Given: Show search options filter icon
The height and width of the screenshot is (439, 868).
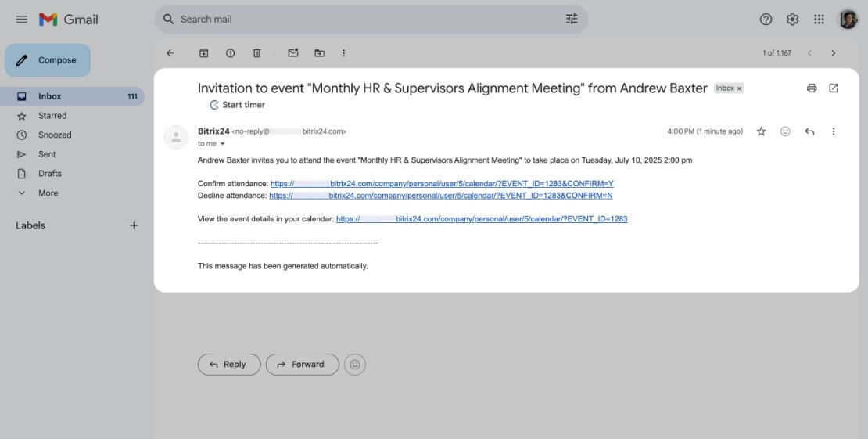Looking at the screenshot, I should 572,19.
